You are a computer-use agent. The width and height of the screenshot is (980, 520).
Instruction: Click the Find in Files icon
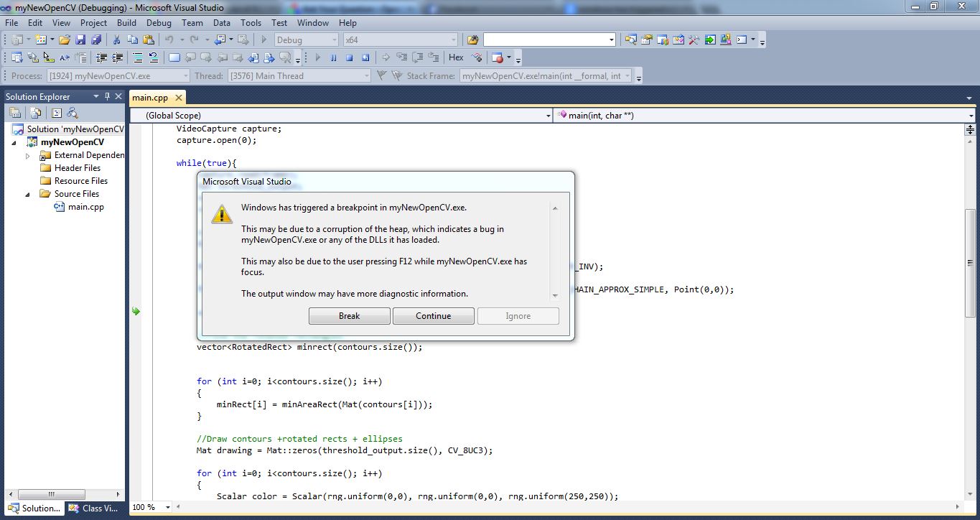[472, 40]
